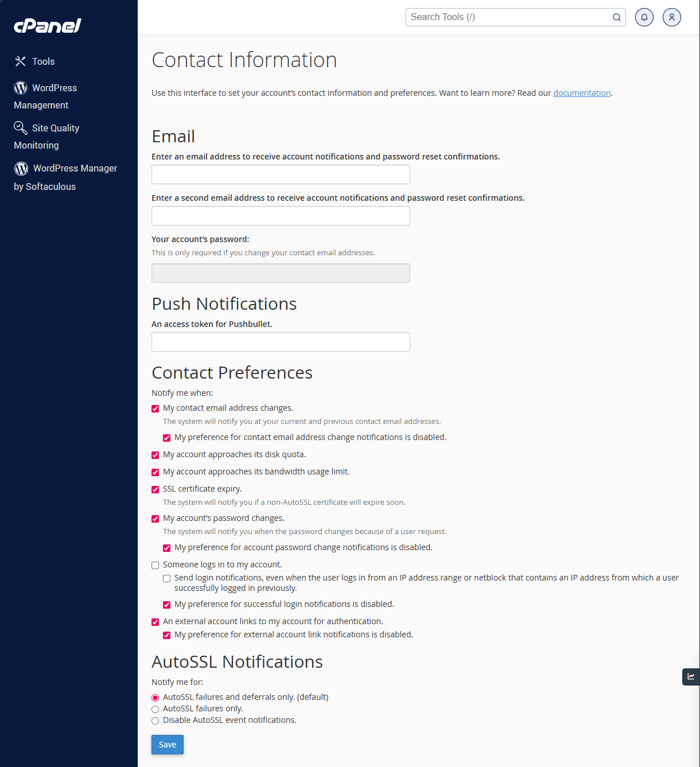Click the Site Quality Monitoring magnifier icon
The image size is (700, 767).
[21, 127]
